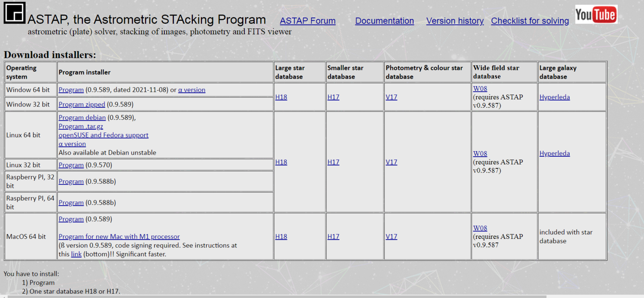Download Raspberry PI 32 bit Program
The image size is (644, 298).
pos(71,182)
